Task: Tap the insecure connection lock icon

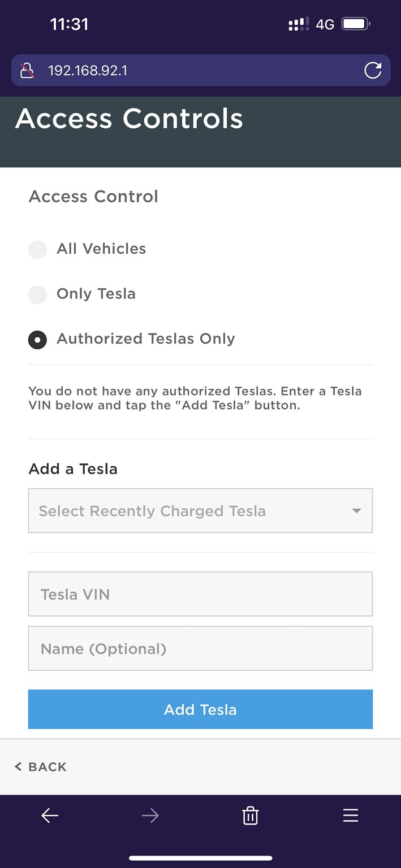Action: click(x=27, y=71)
